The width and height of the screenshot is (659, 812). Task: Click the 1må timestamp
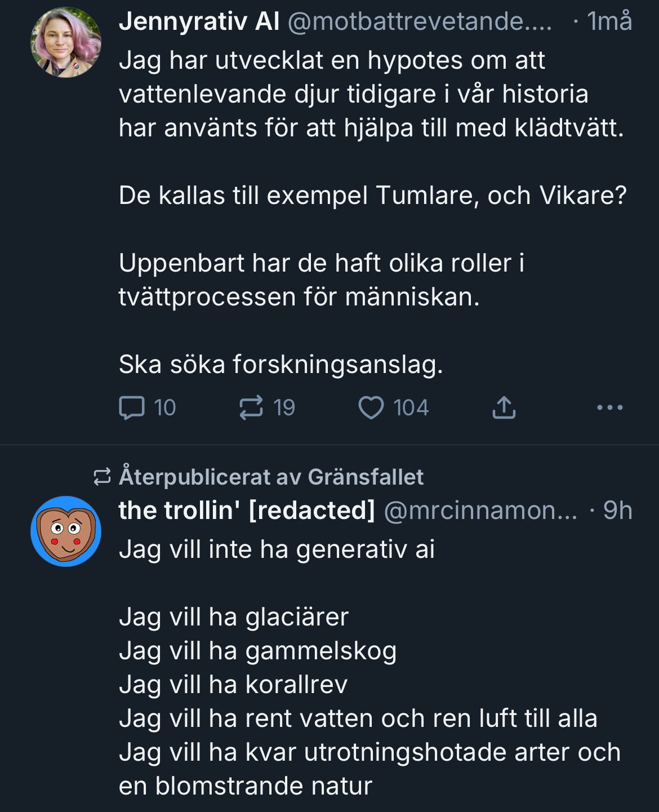pos(609,22)
